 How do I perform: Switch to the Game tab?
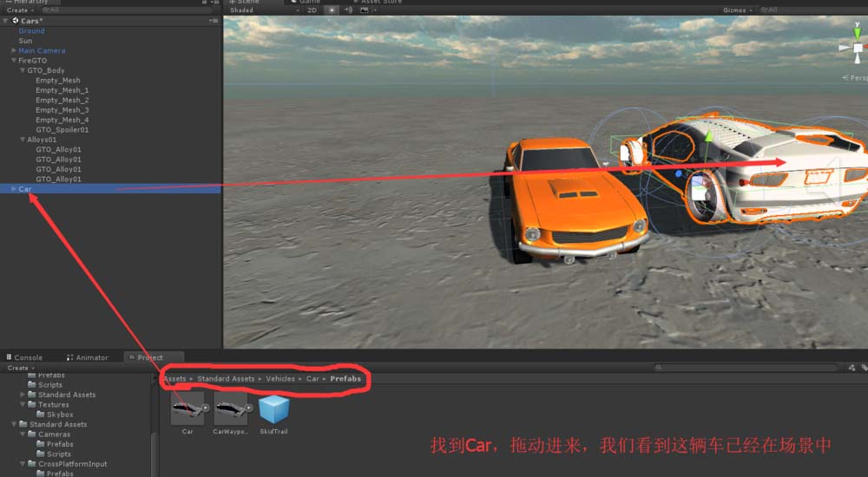[306, 2]
